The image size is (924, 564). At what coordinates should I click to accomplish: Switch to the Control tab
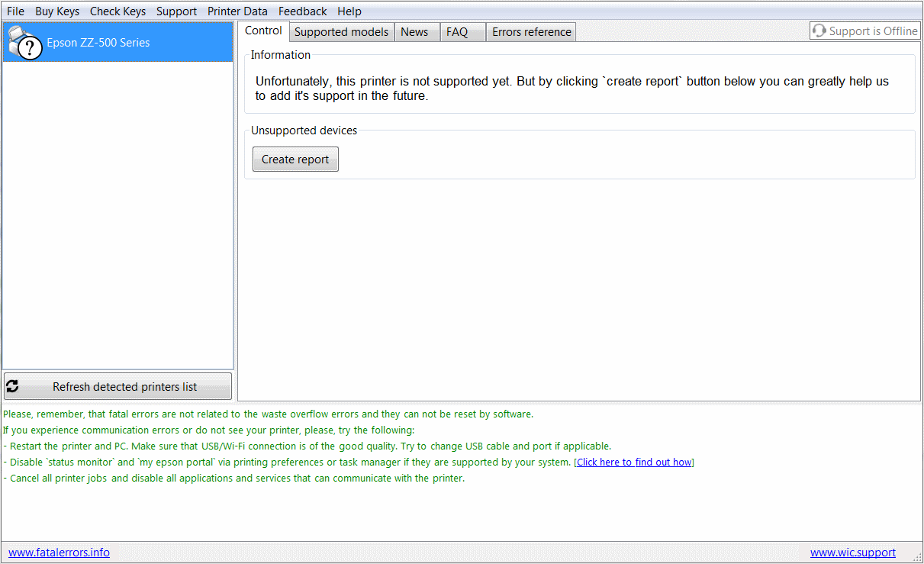pos(263,31)
